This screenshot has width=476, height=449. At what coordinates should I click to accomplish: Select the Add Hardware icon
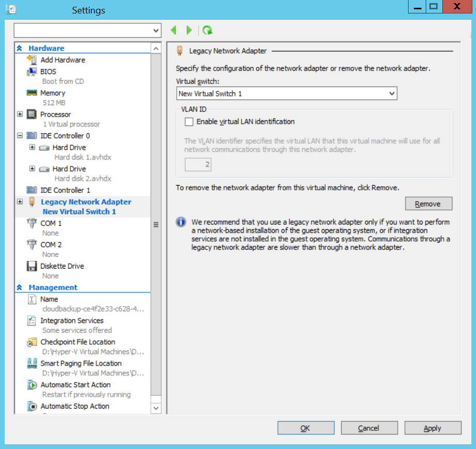(32, 60)
